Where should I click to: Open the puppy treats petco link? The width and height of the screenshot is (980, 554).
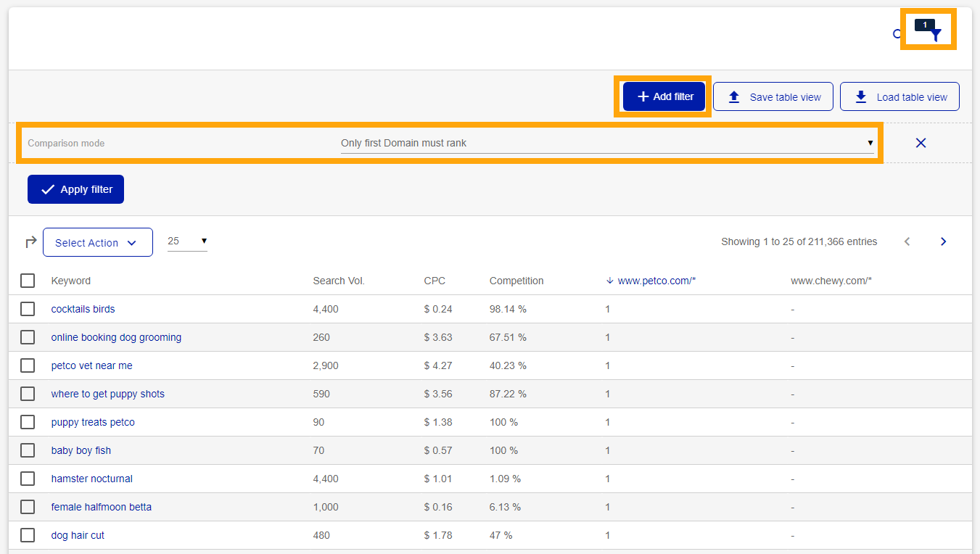(x=93, y=422)
